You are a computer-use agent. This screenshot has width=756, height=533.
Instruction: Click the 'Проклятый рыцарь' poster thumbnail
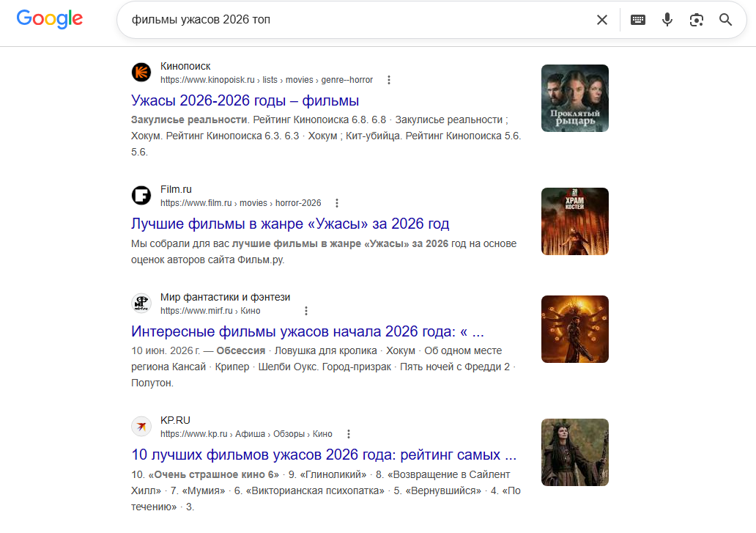point(575,98)
